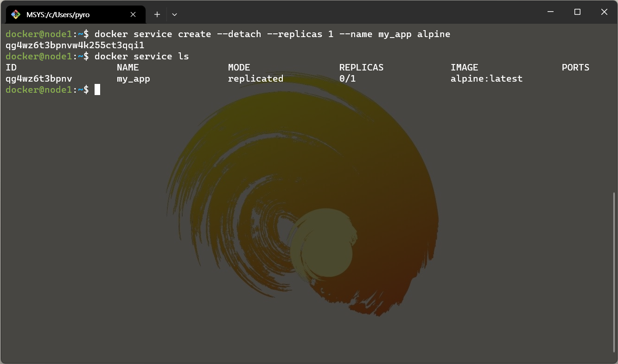Click the my_app service name cell

134,78
